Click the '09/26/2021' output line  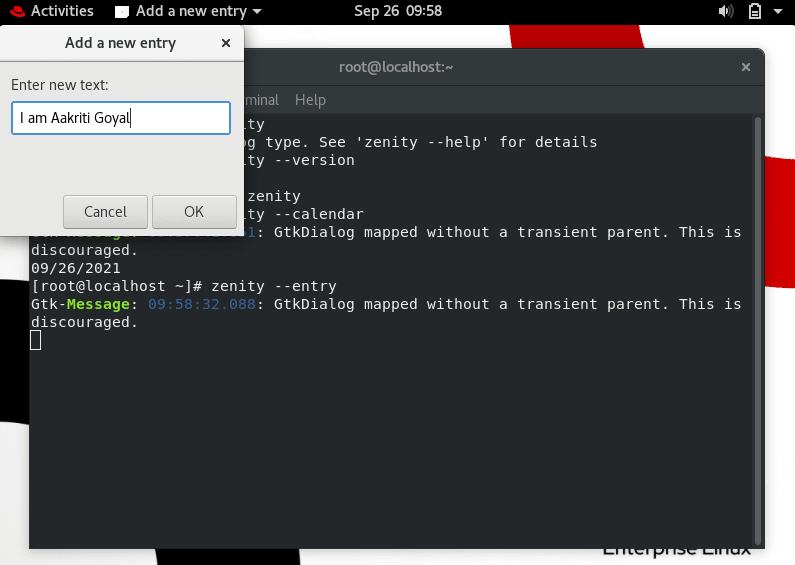click(76, 268)
